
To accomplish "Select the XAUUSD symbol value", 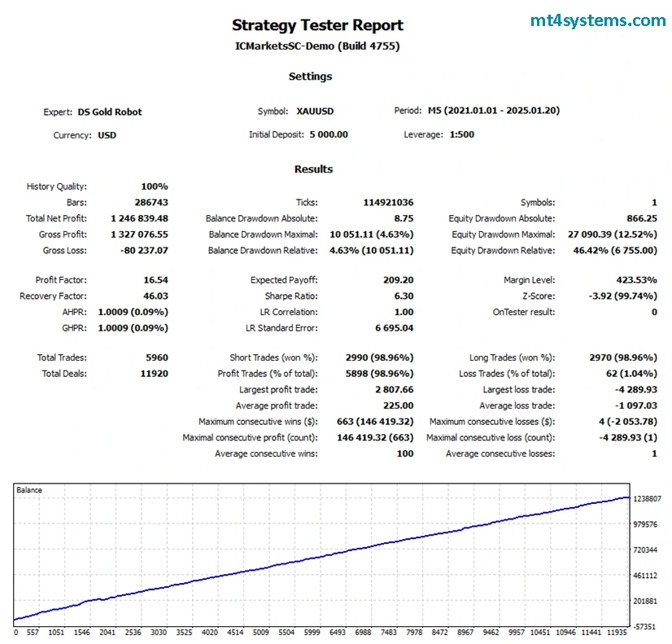I will coord(315,112).
